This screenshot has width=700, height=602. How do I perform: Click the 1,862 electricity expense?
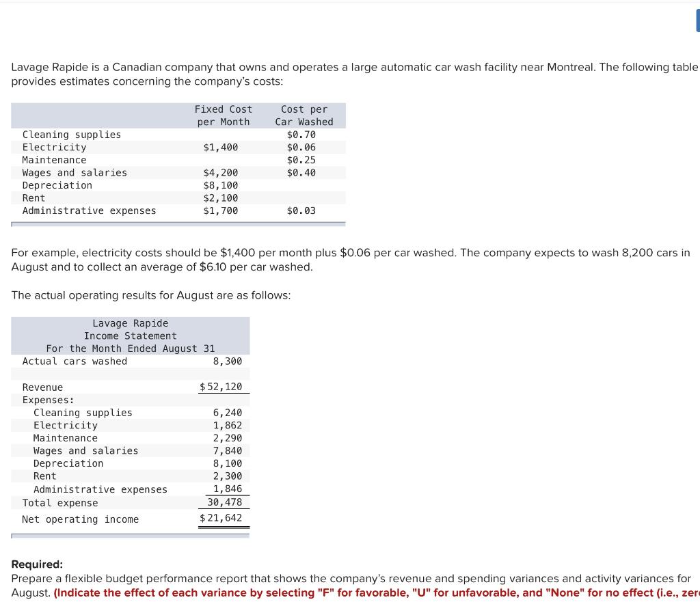(227, 425)
